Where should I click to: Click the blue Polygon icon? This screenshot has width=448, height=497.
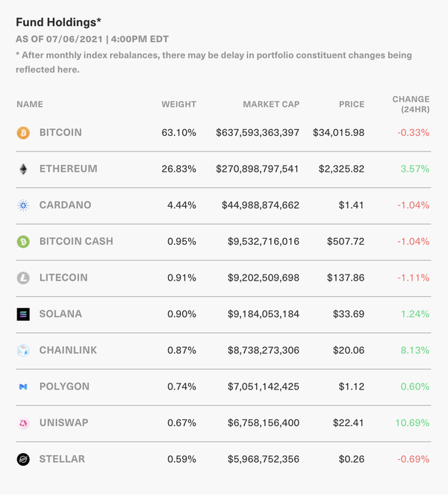(23, 387)
